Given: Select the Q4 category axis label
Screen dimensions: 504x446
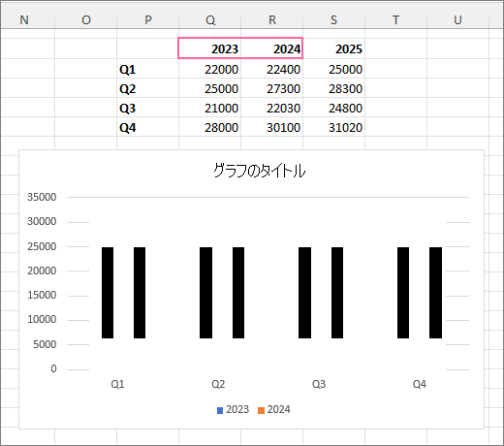Looking at the screenshot, I should pyautogui.click(x=420, y=384).
